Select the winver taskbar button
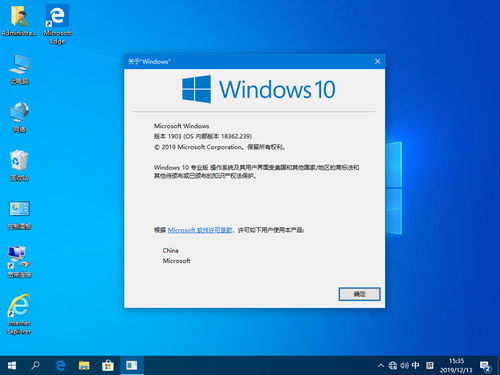500x375 pixels. click(x=132, y=366)
